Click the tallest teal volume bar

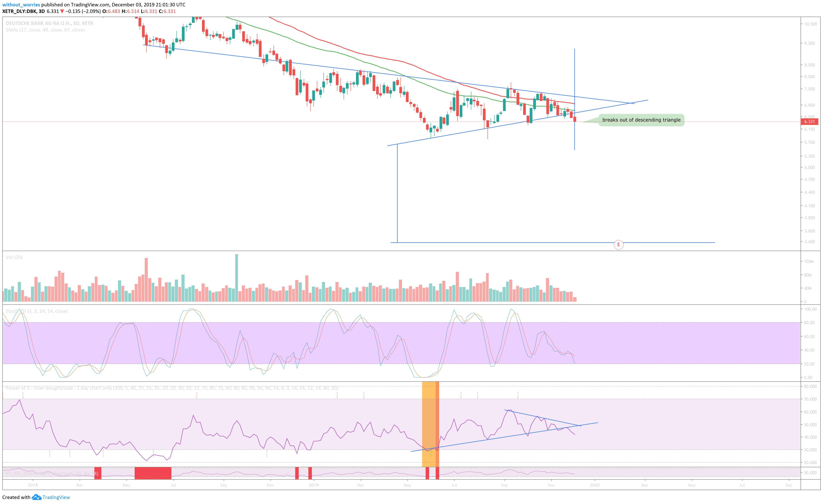236,278
